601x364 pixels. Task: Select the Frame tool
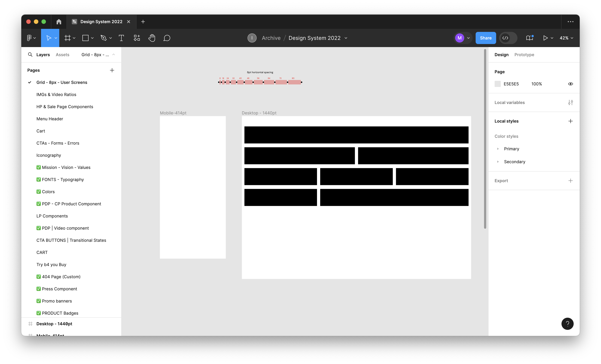point(67,38)
